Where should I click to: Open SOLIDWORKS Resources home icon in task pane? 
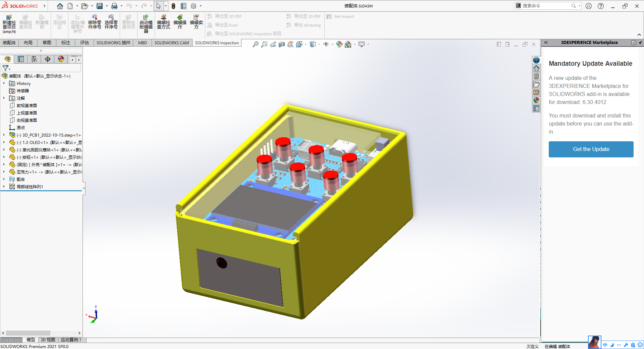(536, 68)
